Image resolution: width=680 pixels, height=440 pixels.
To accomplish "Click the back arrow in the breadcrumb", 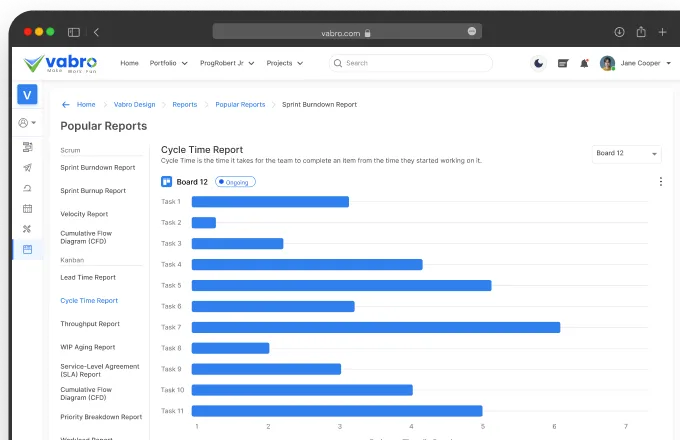I will [66, 104].
